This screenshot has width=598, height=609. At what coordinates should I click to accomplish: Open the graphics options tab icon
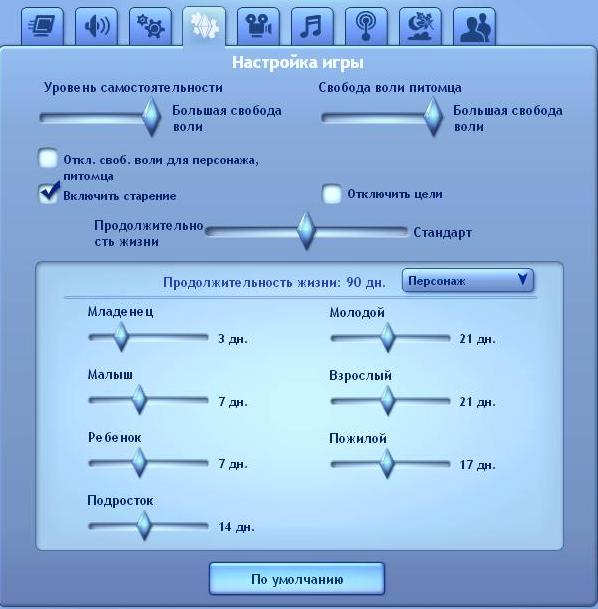coord(42,27)
